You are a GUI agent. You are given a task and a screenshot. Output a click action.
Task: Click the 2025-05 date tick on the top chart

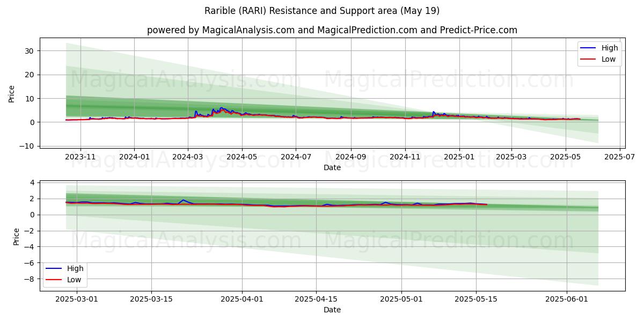point(565,157)
